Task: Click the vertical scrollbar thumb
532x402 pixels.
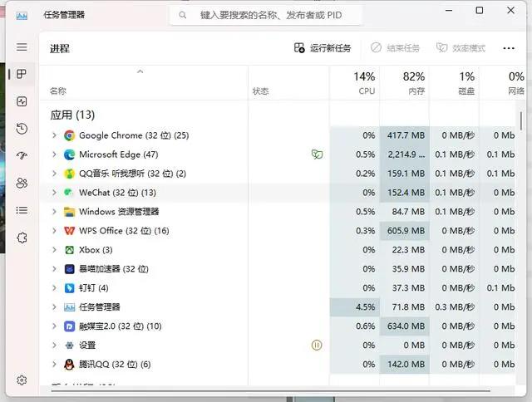Action: (x=521, y=120)
